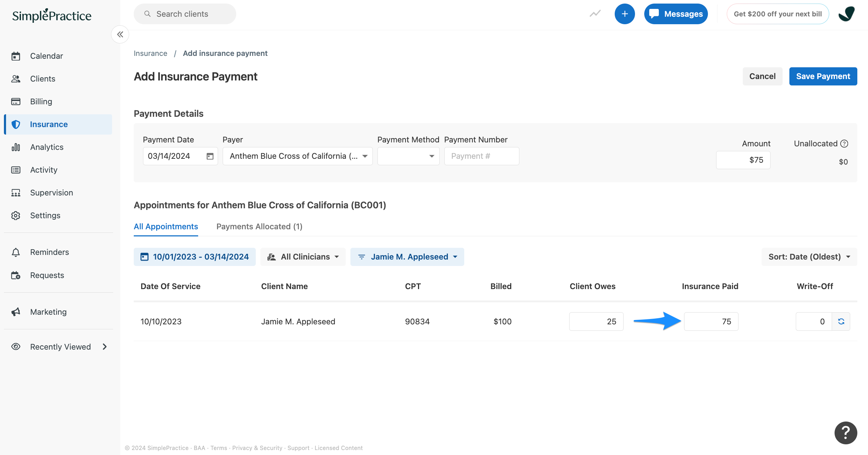Click CPT code 90834
The height and width of the screenshot is (455, 868).
click(417, 321)
